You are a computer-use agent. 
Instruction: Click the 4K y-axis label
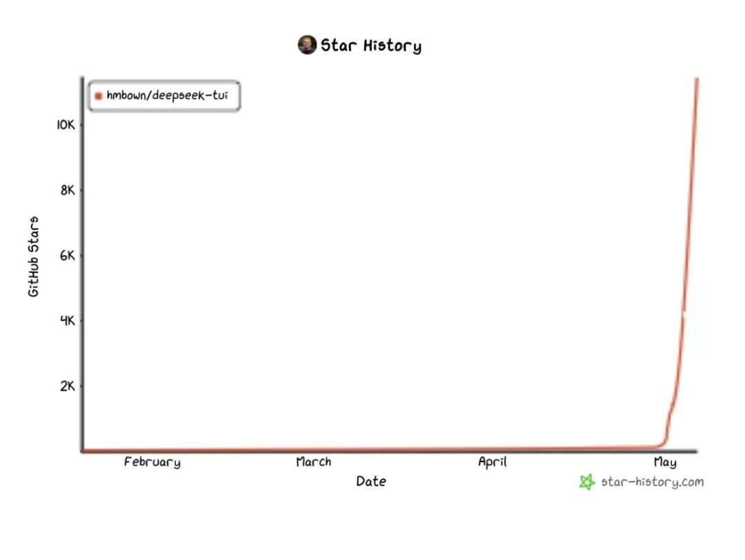(x=68, y=321)
